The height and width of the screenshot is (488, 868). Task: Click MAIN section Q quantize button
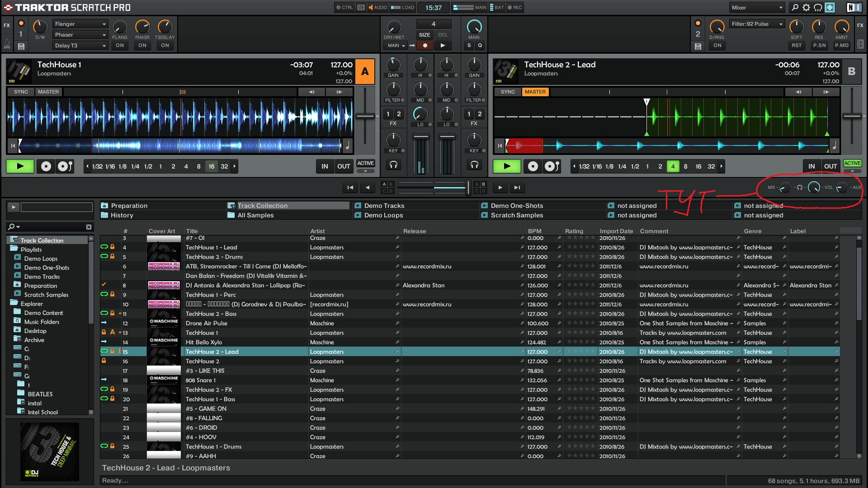point(480,46)
